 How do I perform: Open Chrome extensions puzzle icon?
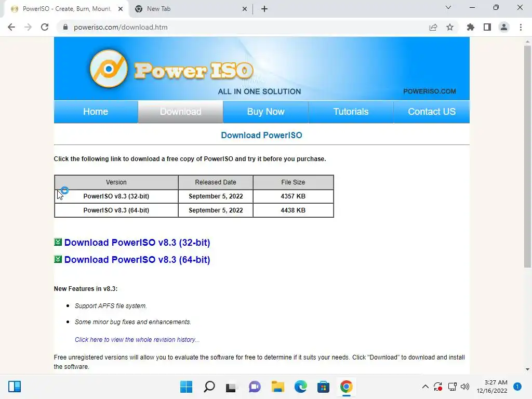(x=471, y=27)
